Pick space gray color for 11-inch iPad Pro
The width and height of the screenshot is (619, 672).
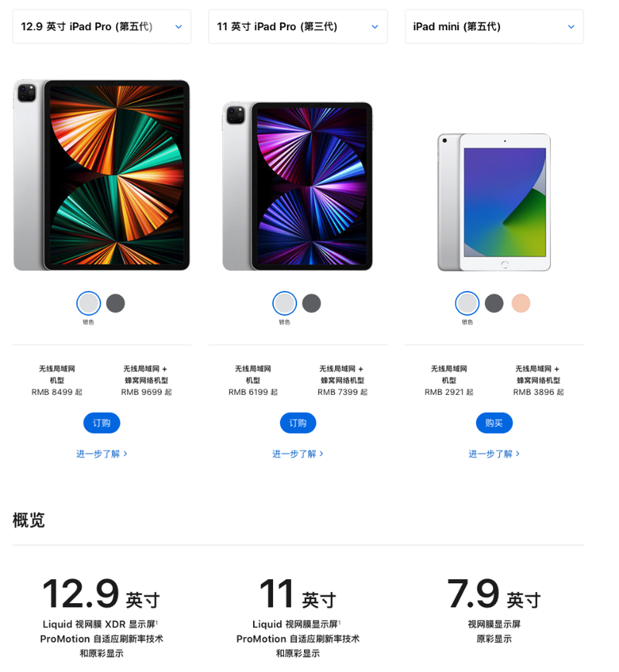(311, 303)
